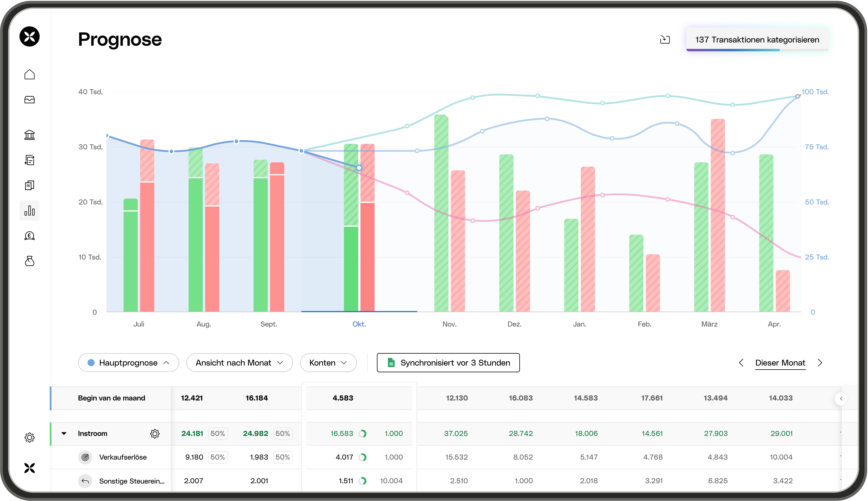Screen dimensions: 868x501
Task: Select the bank accounts icon
Action: click(29, 135)
